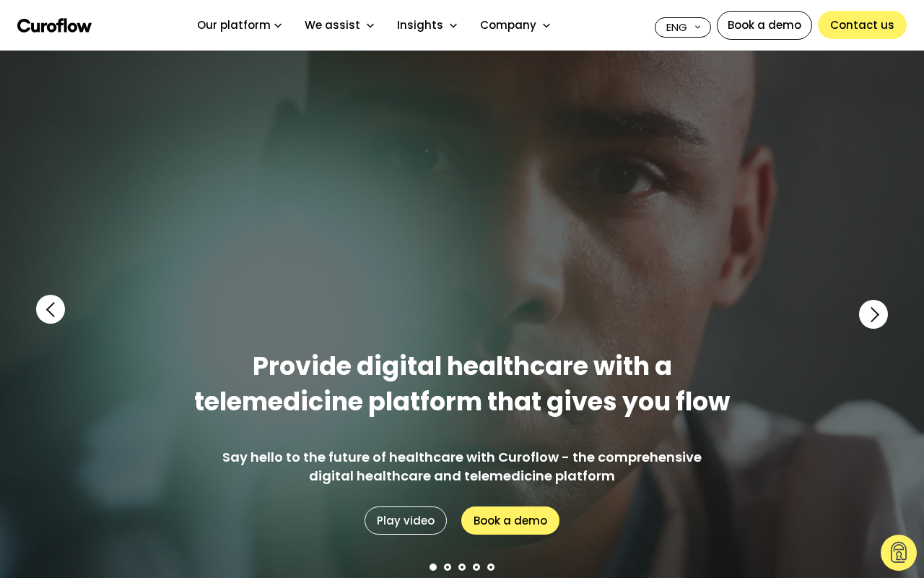Screen dimensions: 924x578
Task: Play video from the hero section
Action: click(x=406, y=520)
